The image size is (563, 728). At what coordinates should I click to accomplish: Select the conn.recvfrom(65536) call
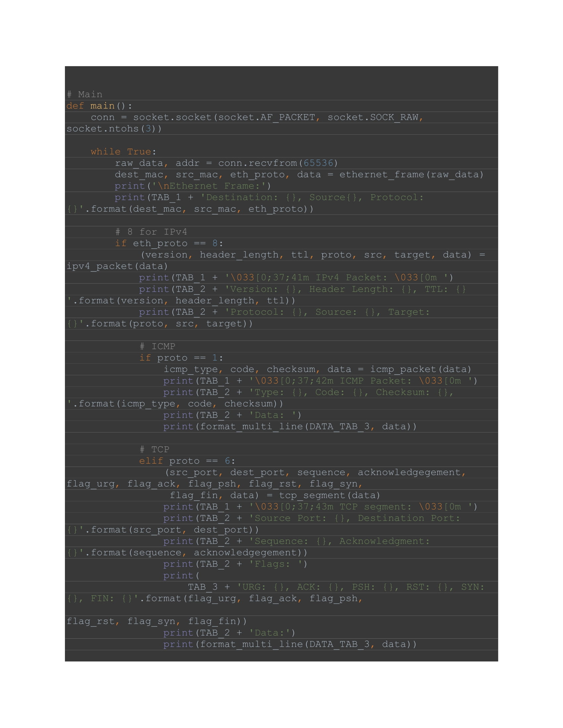pyautogui.click(x=279, y=163)
